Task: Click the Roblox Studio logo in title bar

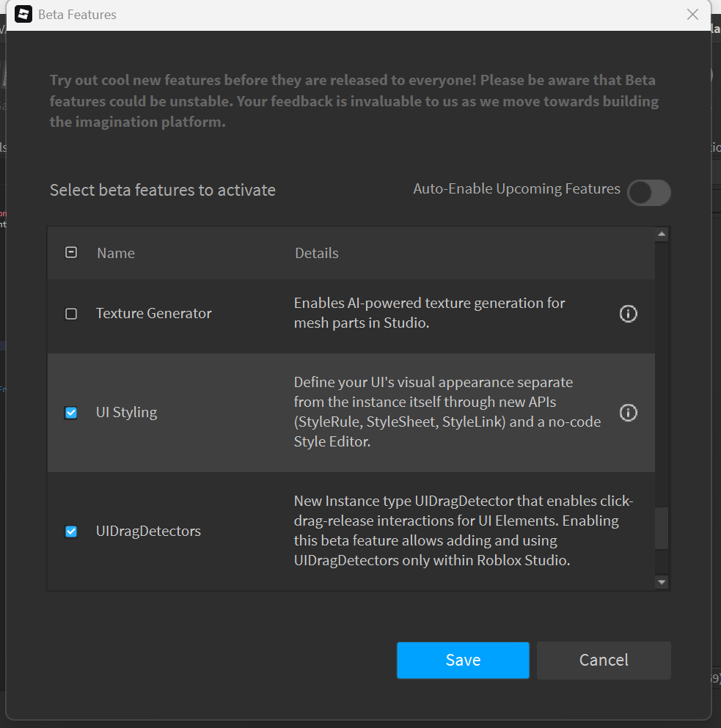Action: 23,15
